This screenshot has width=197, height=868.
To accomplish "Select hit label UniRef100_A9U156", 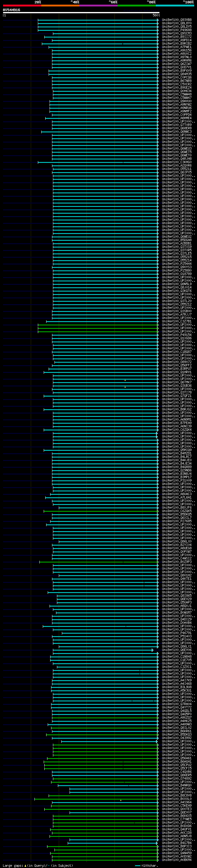I will [176, 50].
